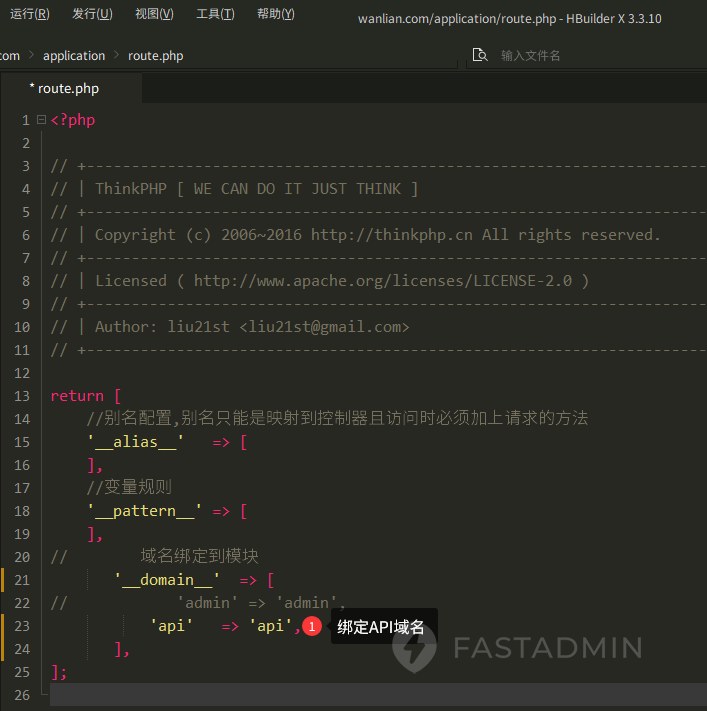Click the file search icon

pos(480,55)
